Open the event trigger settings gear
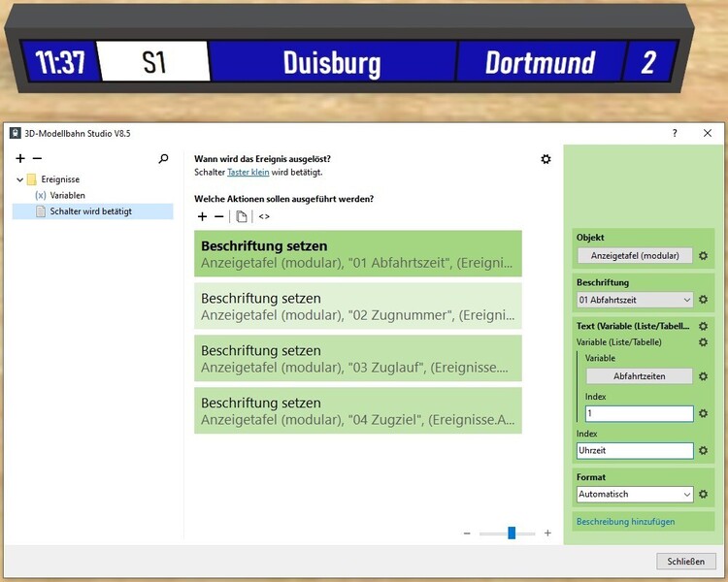The image size is (728, 582). (546, 159)
